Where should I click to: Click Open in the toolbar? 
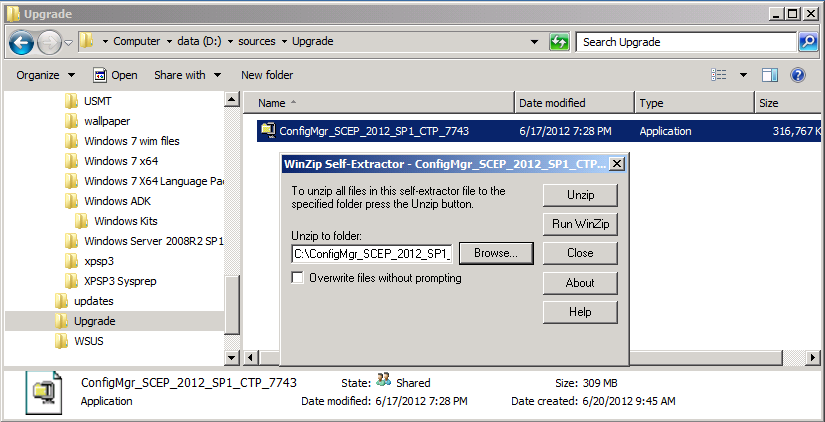coord(115,75)
